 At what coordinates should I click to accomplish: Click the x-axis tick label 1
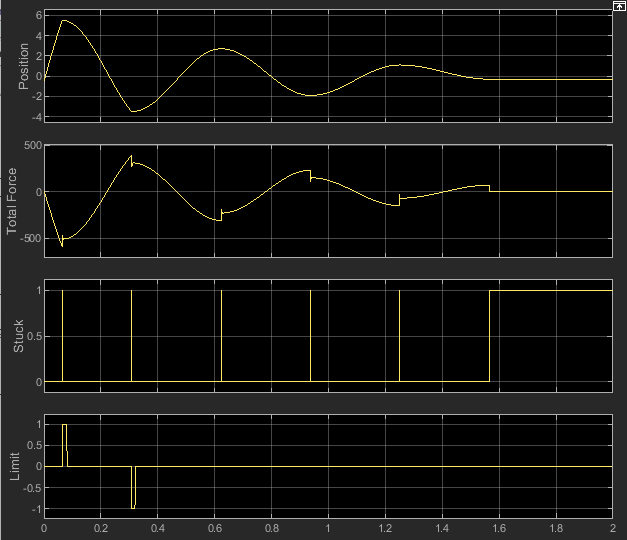click(327, 527)
